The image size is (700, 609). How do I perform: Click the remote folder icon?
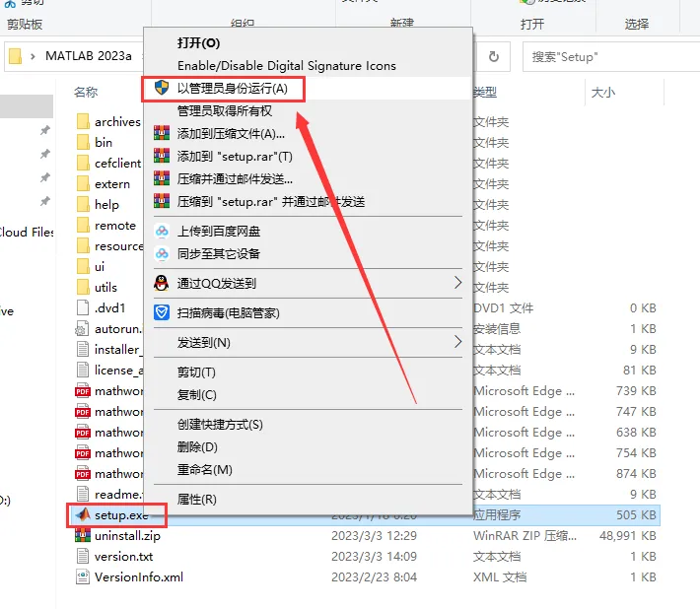(x=83, y=225)
